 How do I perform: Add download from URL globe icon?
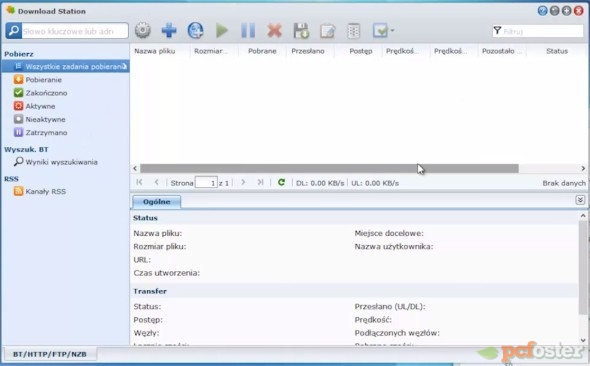tap(196, 30)
